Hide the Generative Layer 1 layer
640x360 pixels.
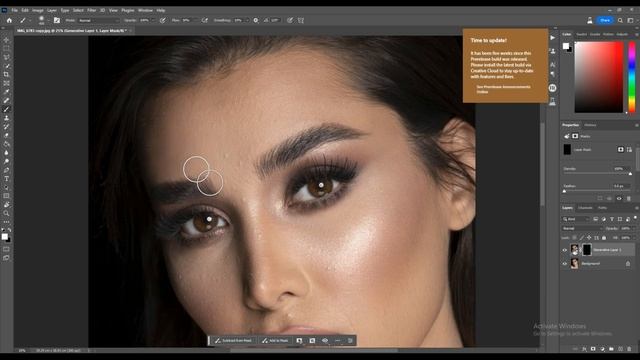pyautogui.click(x=565, y=250)
